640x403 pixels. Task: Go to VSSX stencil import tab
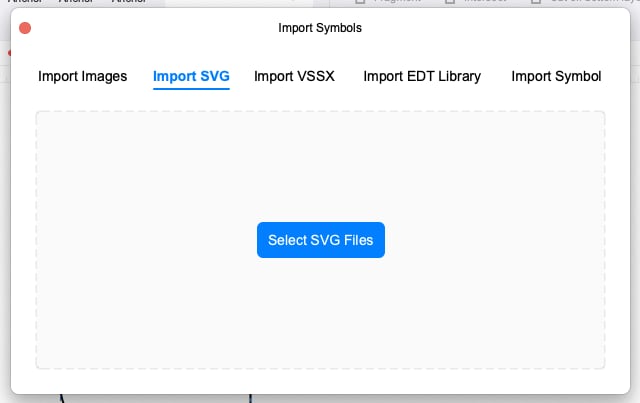(294, 76)
